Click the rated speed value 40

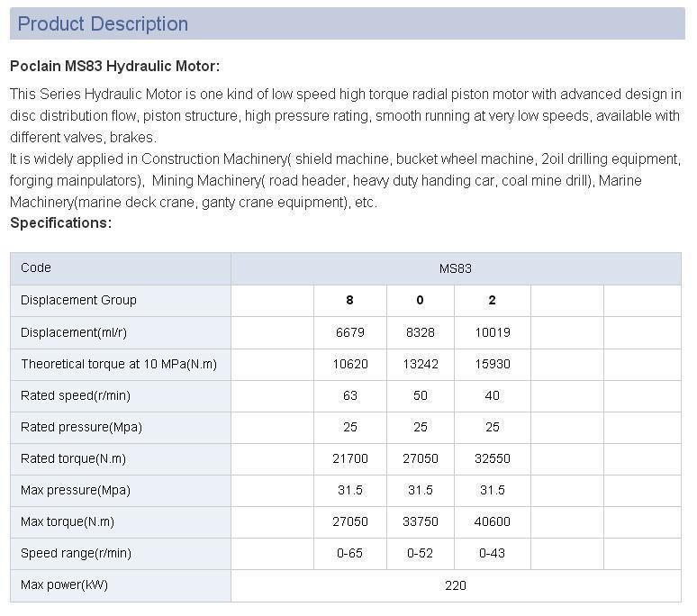coord(492,395)
